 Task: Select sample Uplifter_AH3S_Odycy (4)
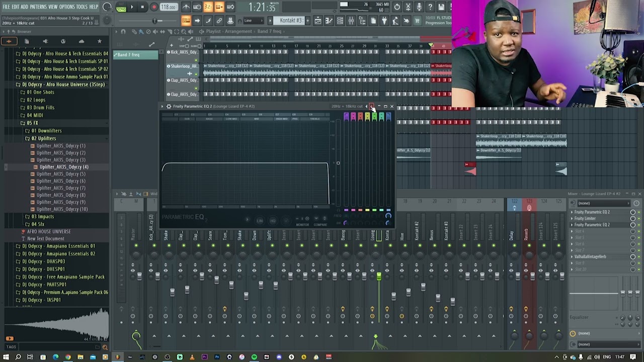pyautogui.click(x=64, y=167)
